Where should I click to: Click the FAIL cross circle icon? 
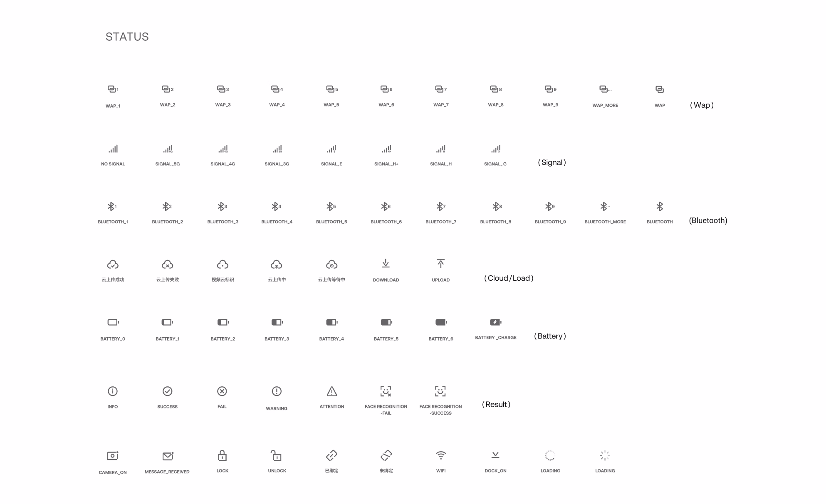pos(222,391)
